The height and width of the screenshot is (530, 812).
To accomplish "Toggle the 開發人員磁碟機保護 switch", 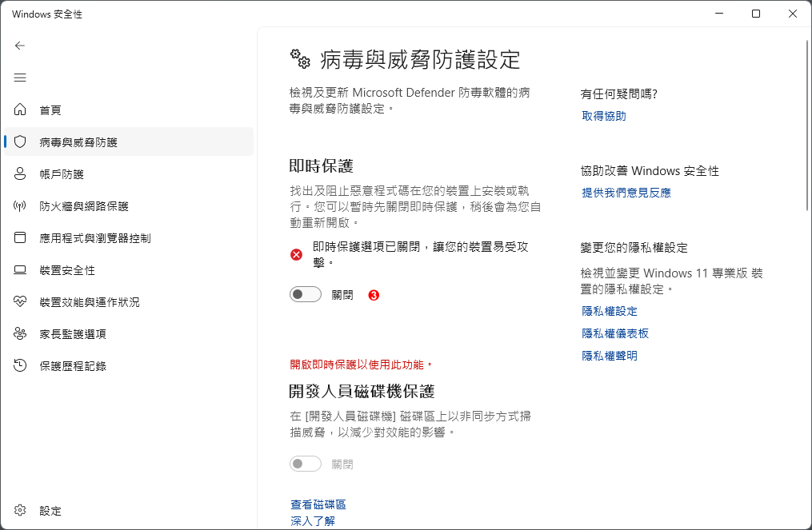I will 306,464.
